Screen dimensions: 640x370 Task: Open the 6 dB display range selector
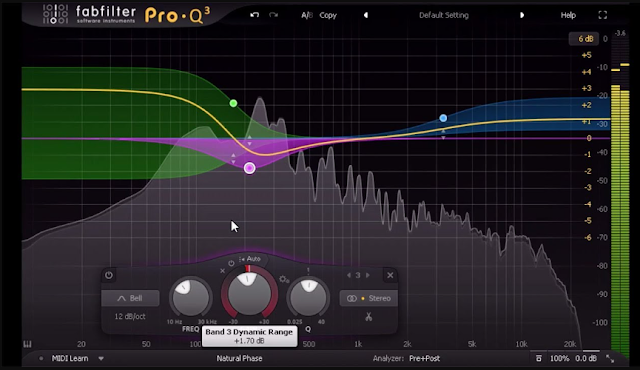[584, 39]
